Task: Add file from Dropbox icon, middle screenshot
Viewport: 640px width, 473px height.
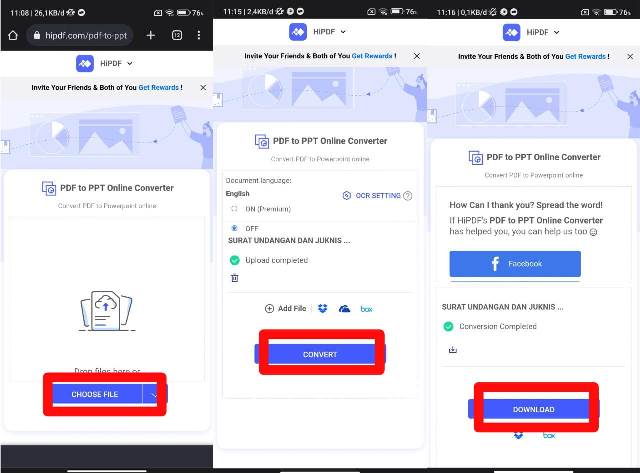Action: tap(322, 309)
